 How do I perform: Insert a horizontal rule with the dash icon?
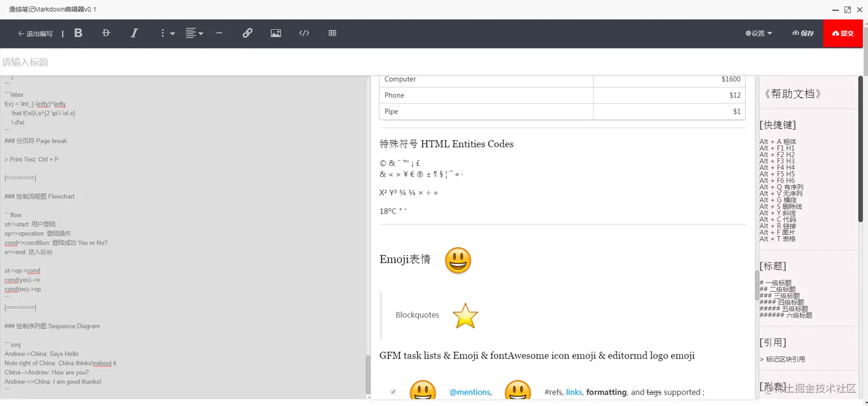(219, 33)
